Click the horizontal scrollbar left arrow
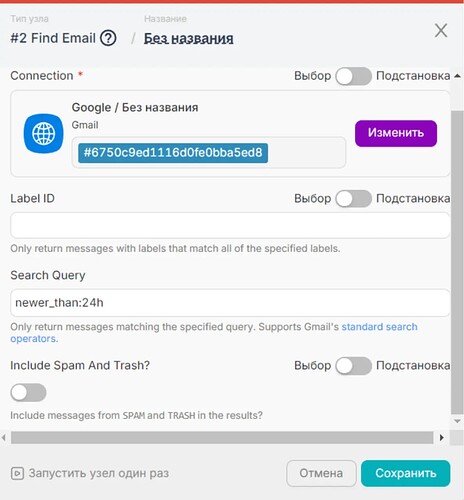The height and width of the screenshot is (500, 464). coord(4,438)
